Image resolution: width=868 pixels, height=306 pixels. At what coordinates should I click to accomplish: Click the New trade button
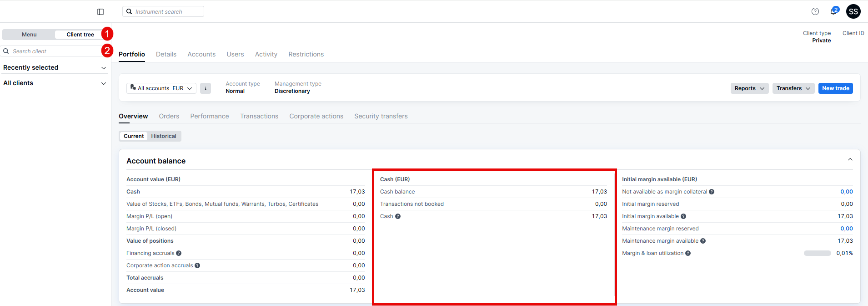pos(835,88)
